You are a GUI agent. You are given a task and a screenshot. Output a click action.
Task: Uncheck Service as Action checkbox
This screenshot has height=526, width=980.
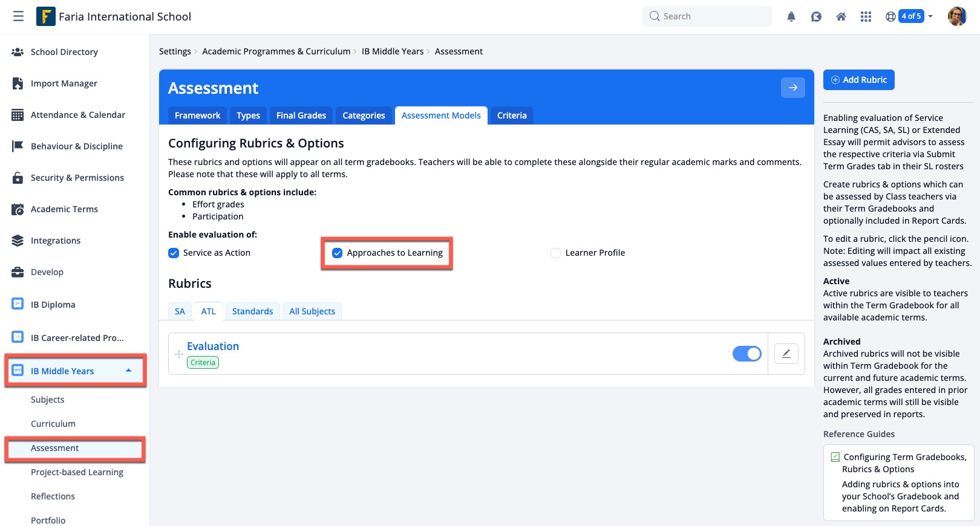[x=174, y=253]
